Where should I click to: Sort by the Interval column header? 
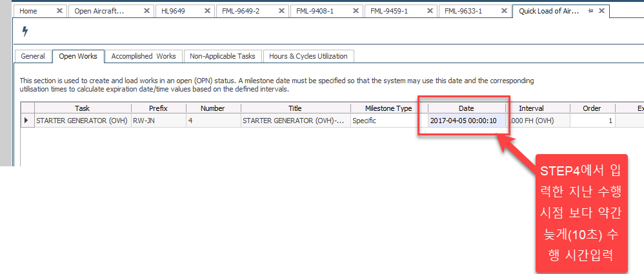530,108
